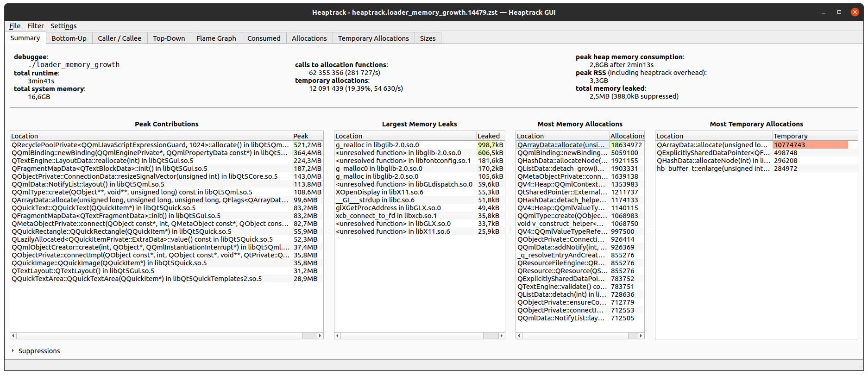Image resolution: width=868 pixels, height=375 pixels.
Task: Select the QQuickTextArea::QQuickTextArea row
Action: click(x=167, y=279)
